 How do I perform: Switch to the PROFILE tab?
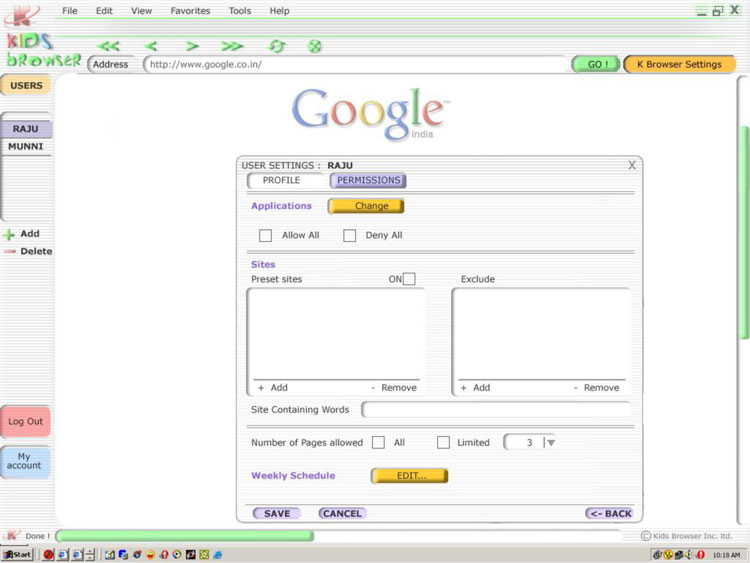point(283,181)
